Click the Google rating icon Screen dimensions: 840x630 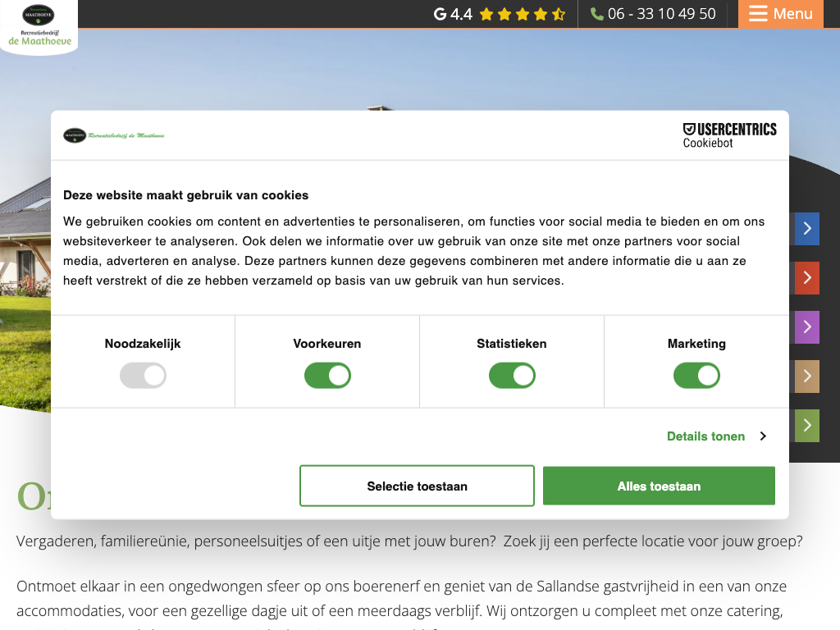click(441, 14)
